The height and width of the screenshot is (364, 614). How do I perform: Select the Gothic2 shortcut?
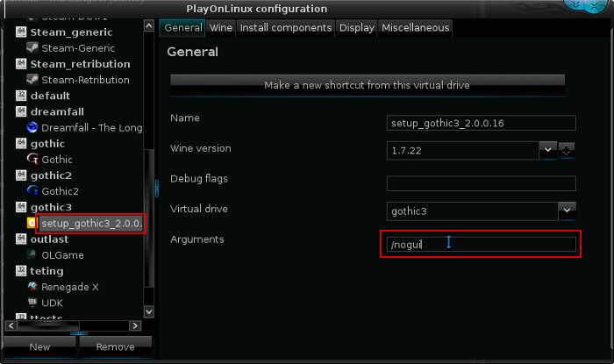point(60,191)
